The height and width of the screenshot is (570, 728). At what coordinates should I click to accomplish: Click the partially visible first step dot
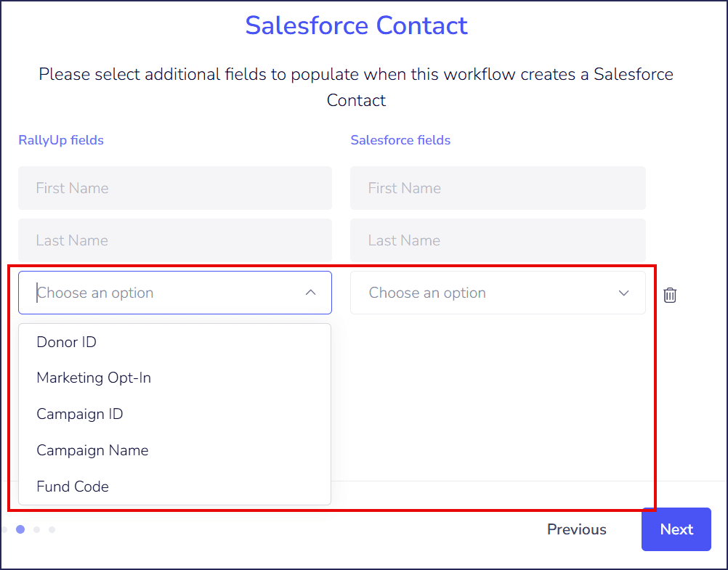[4, 529]
